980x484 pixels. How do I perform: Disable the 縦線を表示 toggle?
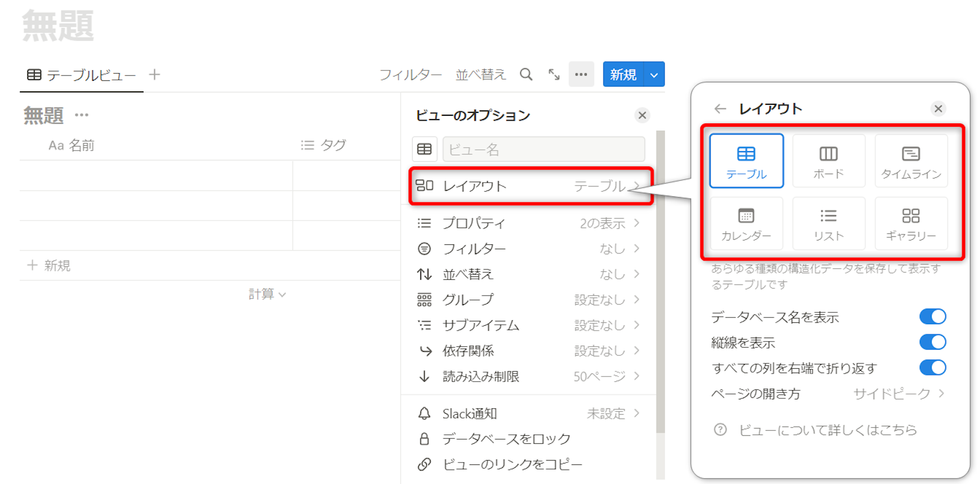point(932,342)
